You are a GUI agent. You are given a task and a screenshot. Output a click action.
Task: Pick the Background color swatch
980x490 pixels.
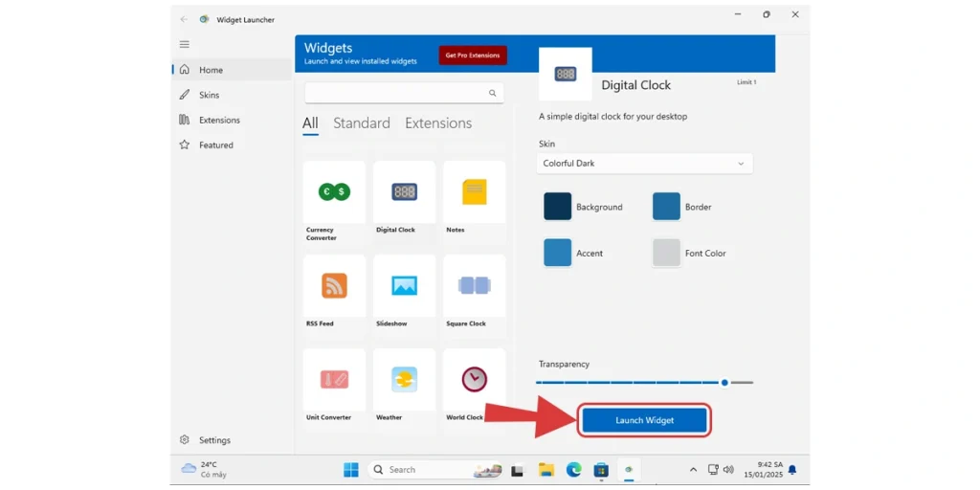click(x=558, y=207)
